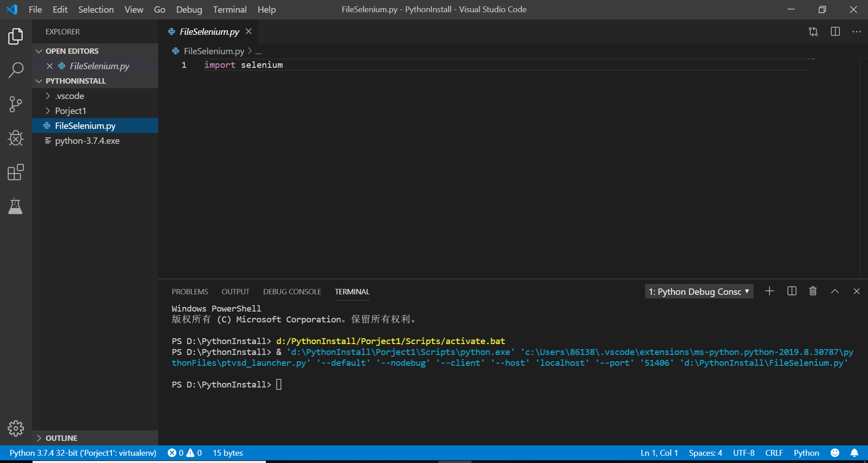The width and height of the screenshot is (868, 463).
Task: Click the breadcrumb ellipsis symbol dropdown
Action: (x=258, y=51)
